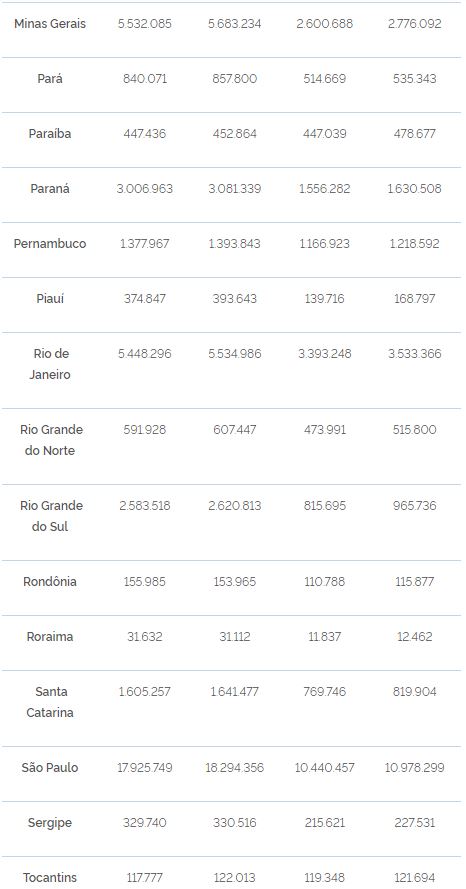The height and width of the screenshot is (889, 466).
Task: Select the Pernambuco state label
Action: (x=50, y=244)
